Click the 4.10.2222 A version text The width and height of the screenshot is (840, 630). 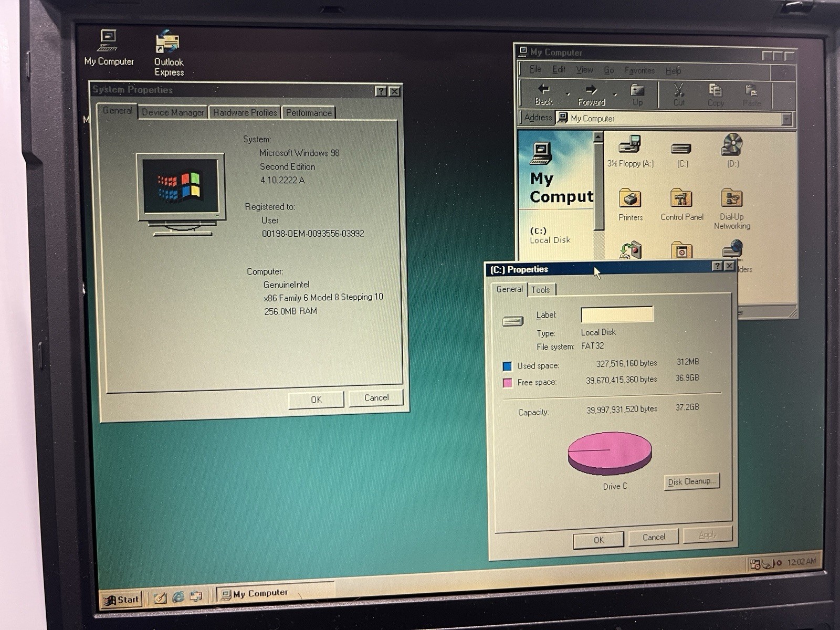pos(282,180)
